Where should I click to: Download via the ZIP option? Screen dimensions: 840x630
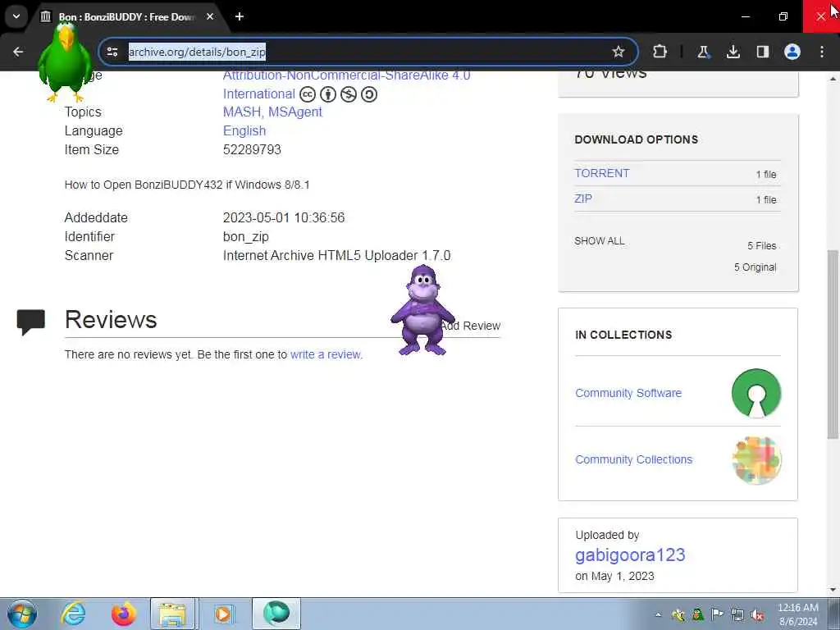[x=583, y=199]
